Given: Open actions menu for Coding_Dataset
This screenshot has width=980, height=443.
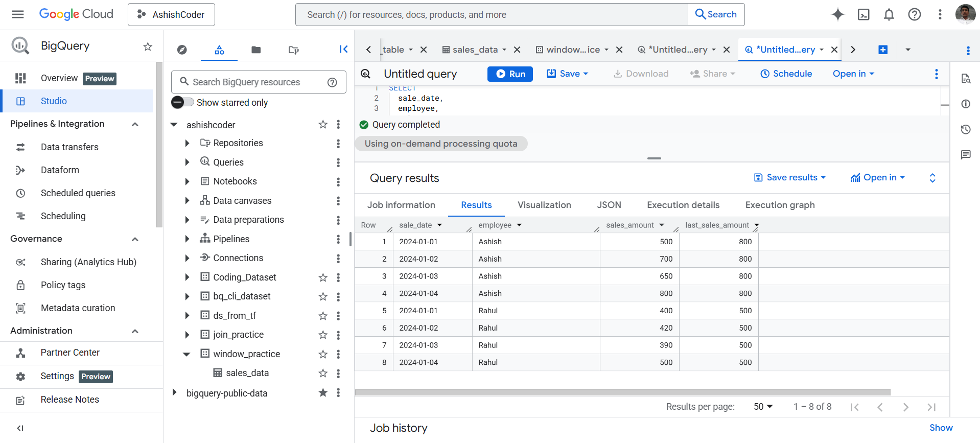Looking at the screenshot, I should [x=338, y=277].
